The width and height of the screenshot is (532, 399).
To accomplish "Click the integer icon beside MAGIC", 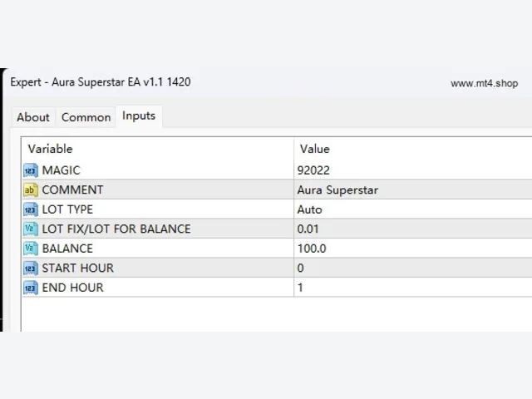I will coord(31,170).
